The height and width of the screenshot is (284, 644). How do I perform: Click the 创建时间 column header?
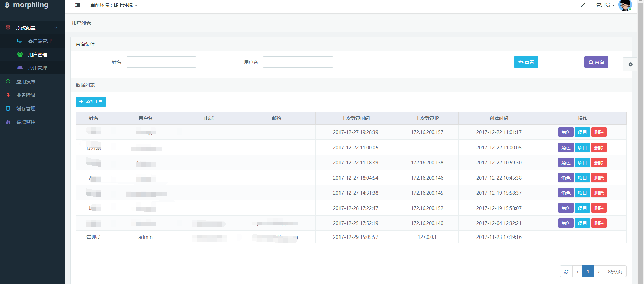(499, 118)
